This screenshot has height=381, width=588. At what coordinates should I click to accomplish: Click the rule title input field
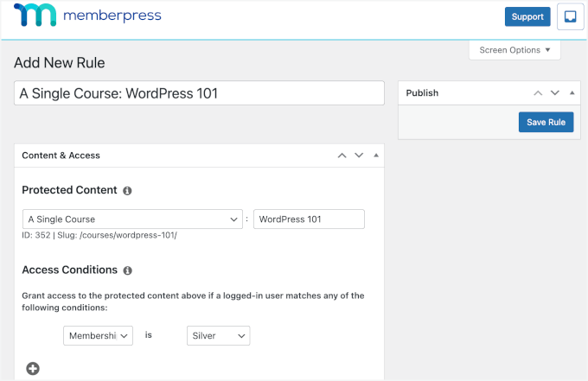coord(199,93)
